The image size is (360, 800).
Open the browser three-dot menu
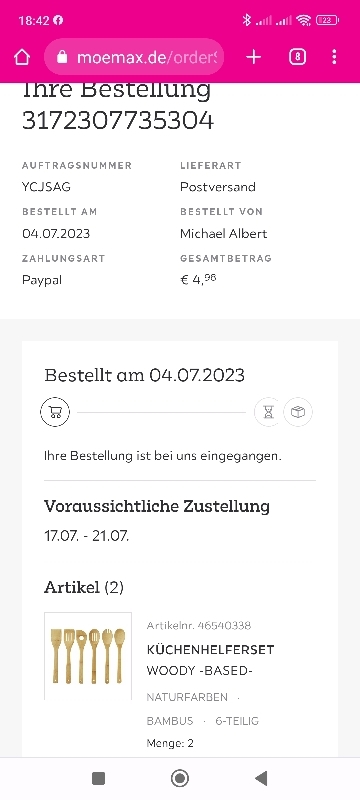334,57
